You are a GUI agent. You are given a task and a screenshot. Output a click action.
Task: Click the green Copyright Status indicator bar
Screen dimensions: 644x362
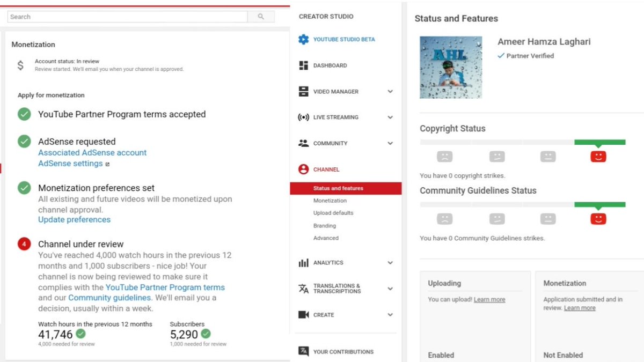[x=599, y=143]
